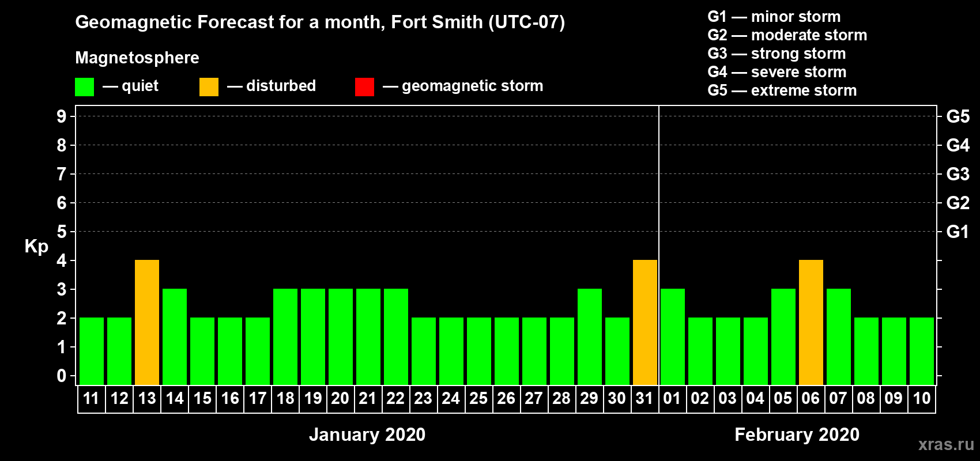Click 'G2 — moderate storm' legend text
Viewport: 980px width, 461px height.
(787, 35)
